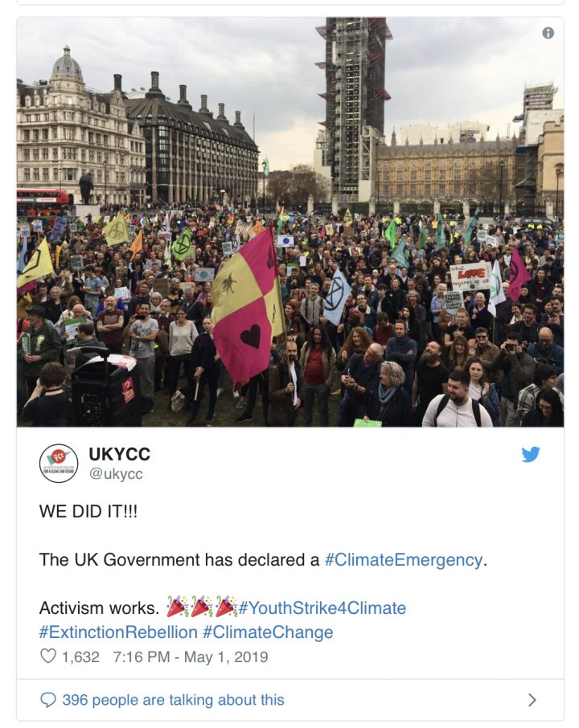The width and height of the screenshot is (579, 728).
Task: Open the Twitter bird logo
Action: coord(530,454)
